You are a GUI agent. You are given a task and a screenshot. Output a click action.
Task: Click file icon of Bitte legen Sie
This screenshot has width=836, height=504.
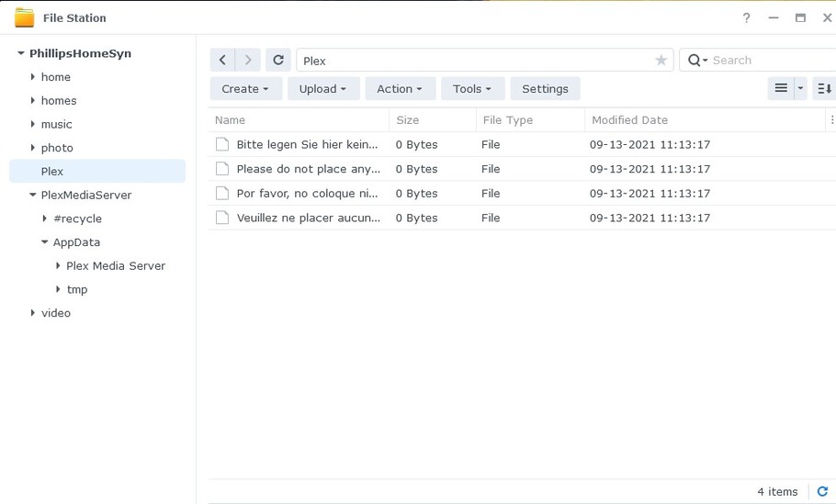222,144
